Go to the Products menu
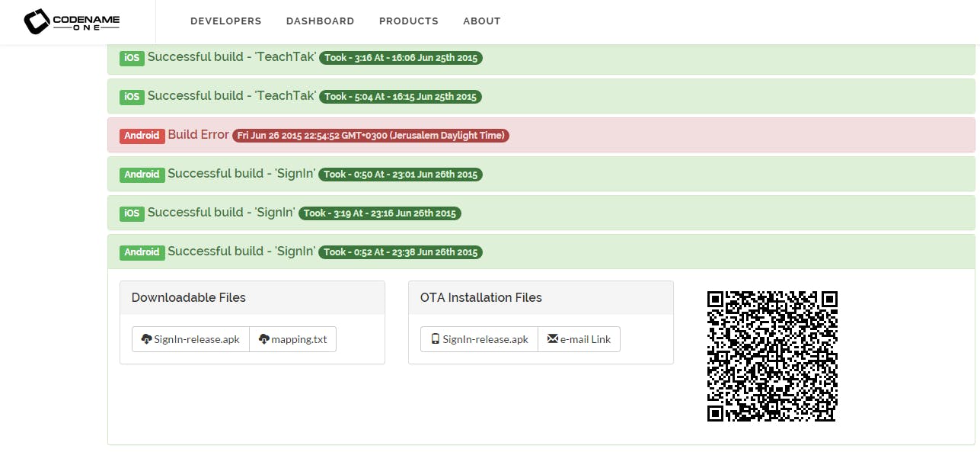The height and width of the screenshot is (452, 980). (x=409, y=21)
